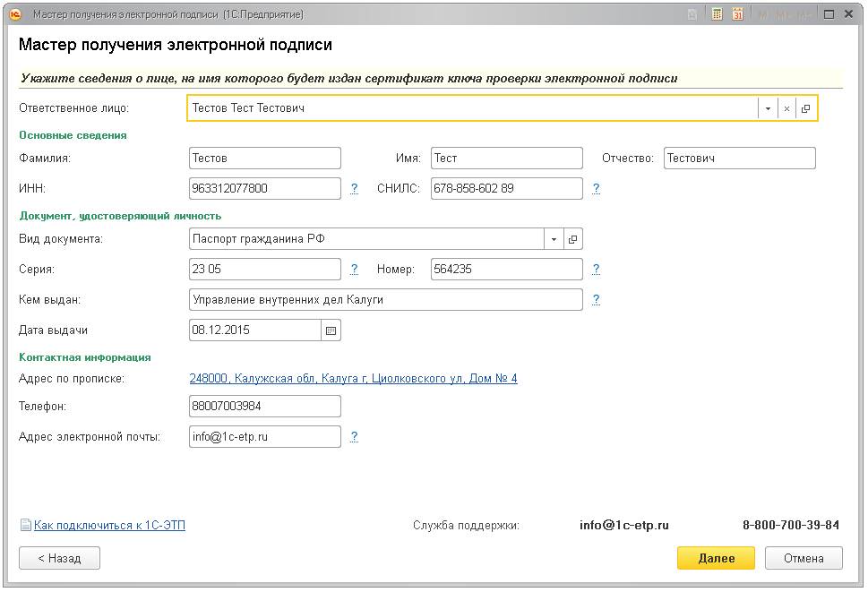Open help hint next to Номер

click(596, 270)
